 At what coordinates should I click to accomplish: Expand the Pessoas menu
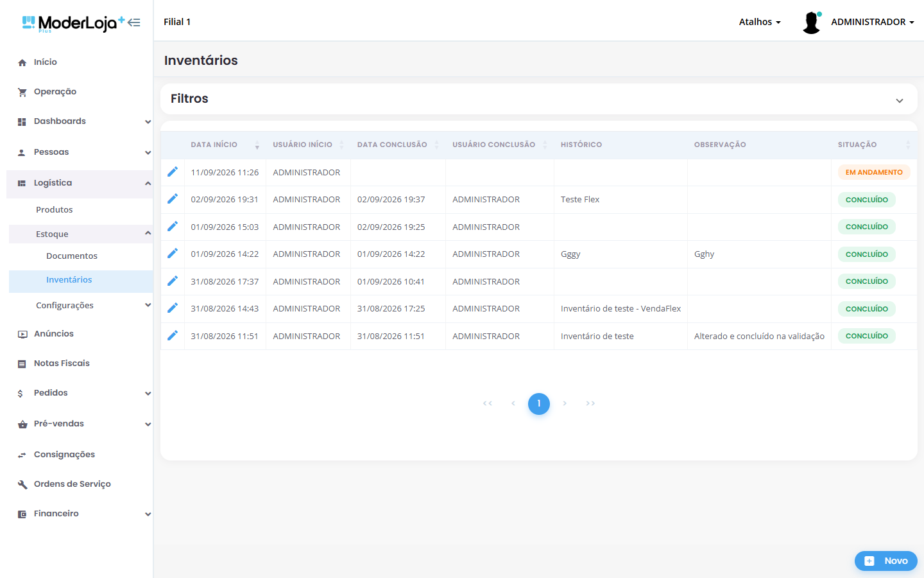click(148, 152)
